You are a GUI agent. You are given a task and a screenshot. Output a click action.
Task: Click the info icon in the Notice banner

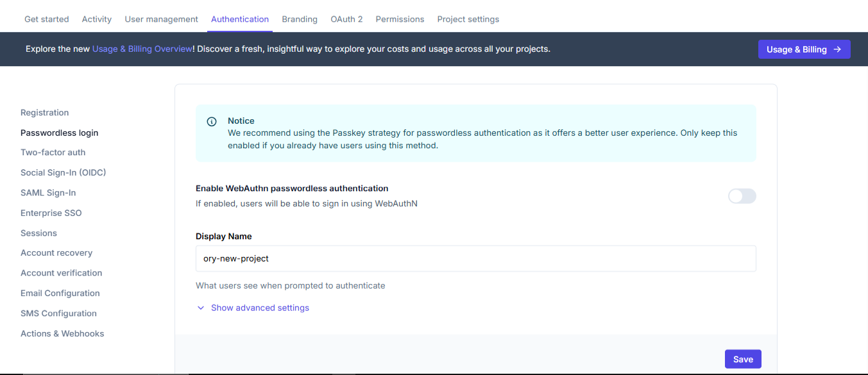click(x=212, y=121)
